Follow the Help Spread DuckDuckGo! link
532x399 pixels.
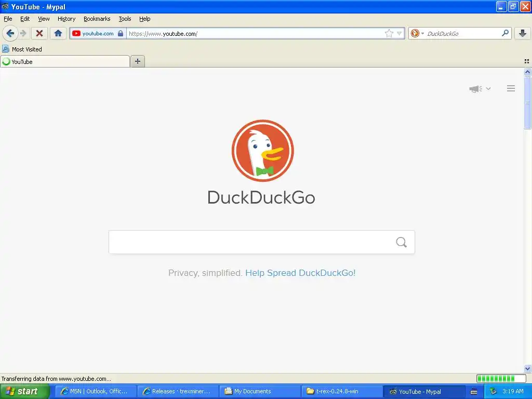click(300, 273)
